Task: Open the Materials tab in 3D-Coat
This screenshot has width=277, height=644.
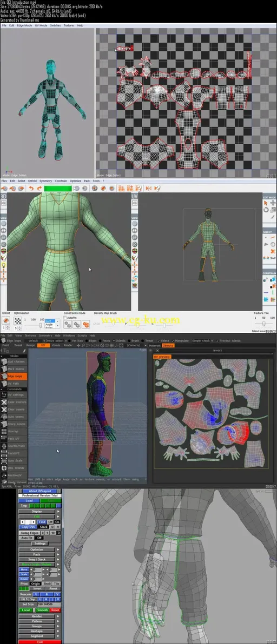Action: click(x=155, y=345)
